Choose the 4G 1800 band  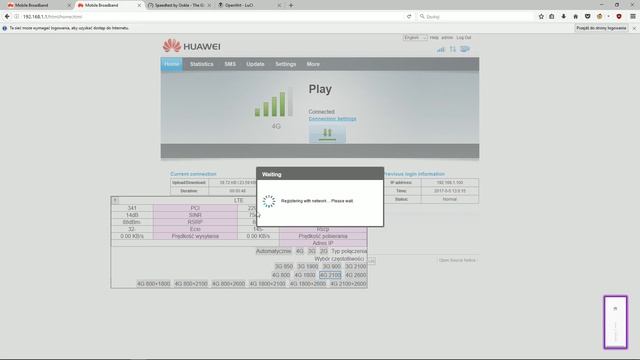point(305,275)
